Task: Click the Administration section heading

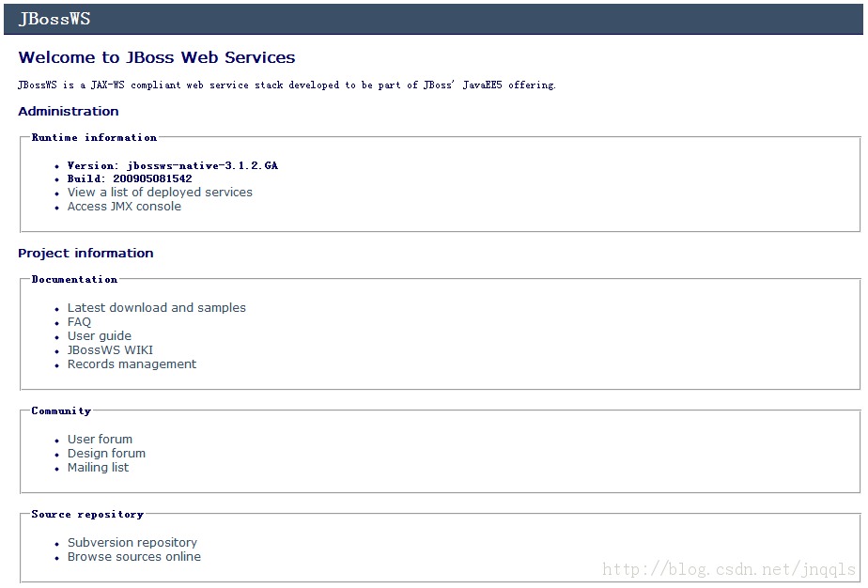Action: tap(69, 111)
